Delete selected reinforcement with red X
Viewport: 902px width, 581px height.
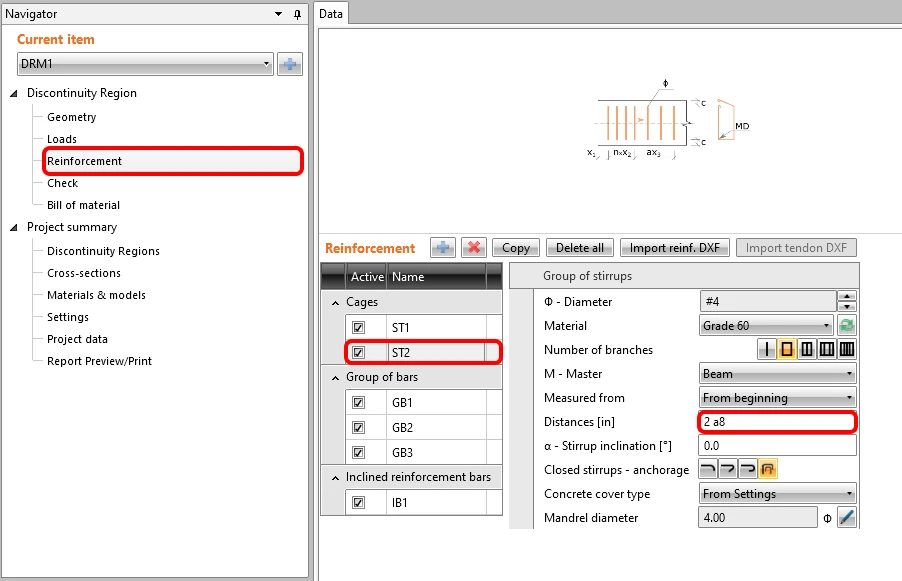click(x=474, y=248)
